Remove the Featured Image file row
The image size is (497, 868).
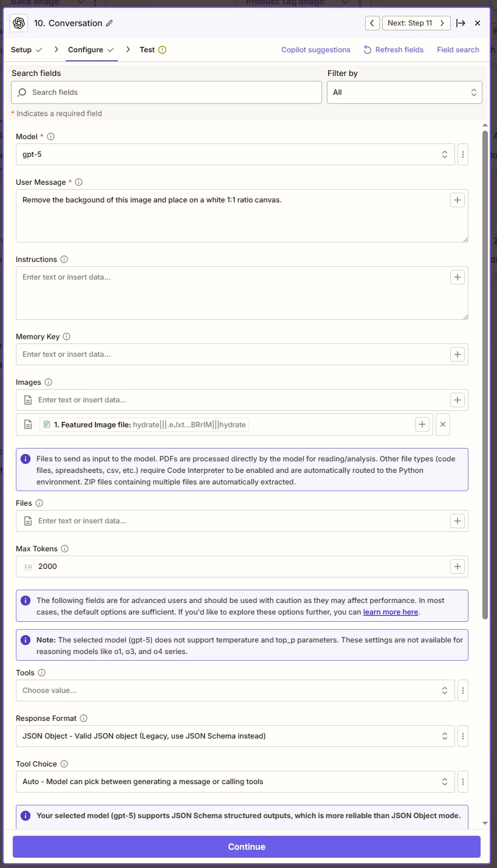pos(443,425)
